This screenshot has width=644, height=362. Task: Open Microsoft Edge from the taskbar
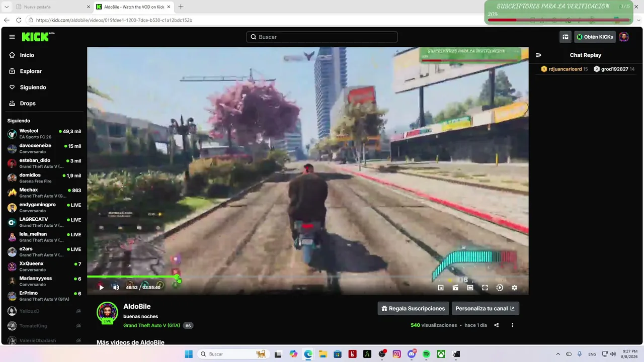point(308,354)
